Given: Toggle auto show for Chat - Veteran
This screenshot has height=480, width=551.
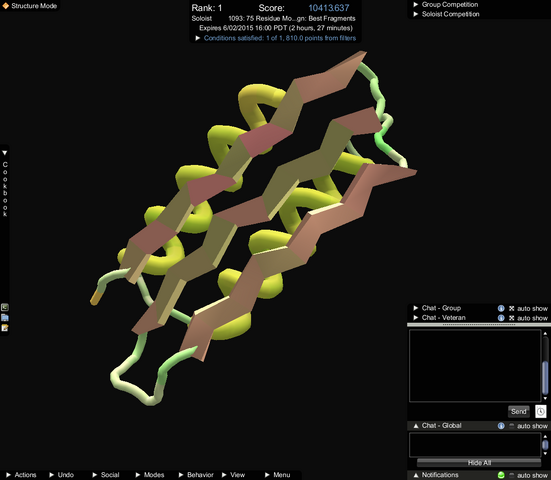Looking at the screenshot, I should click(x=511, y=318).
